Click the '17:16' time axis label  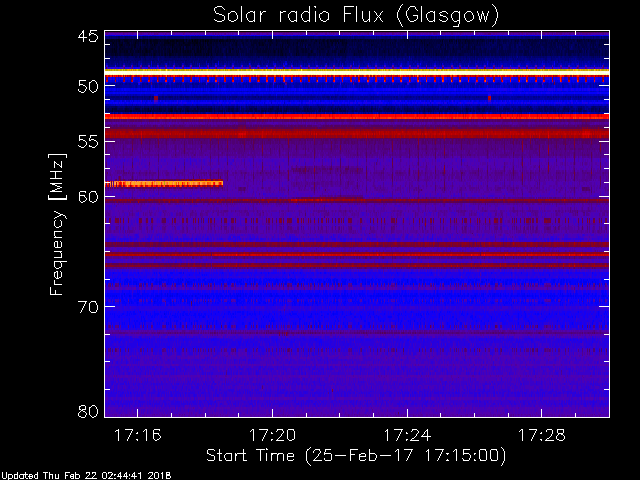pos(138,435)
